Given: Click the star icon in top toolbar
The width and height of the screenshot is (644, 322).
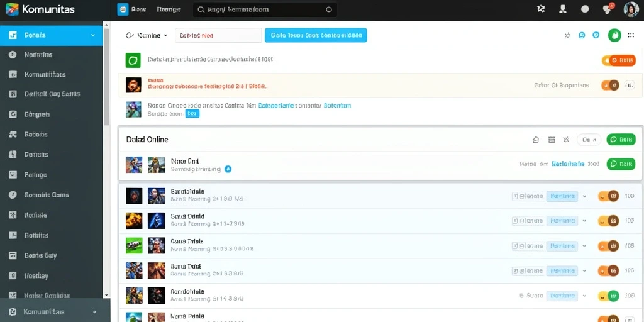Looking at the screenshot, I should tap(568, 35).
